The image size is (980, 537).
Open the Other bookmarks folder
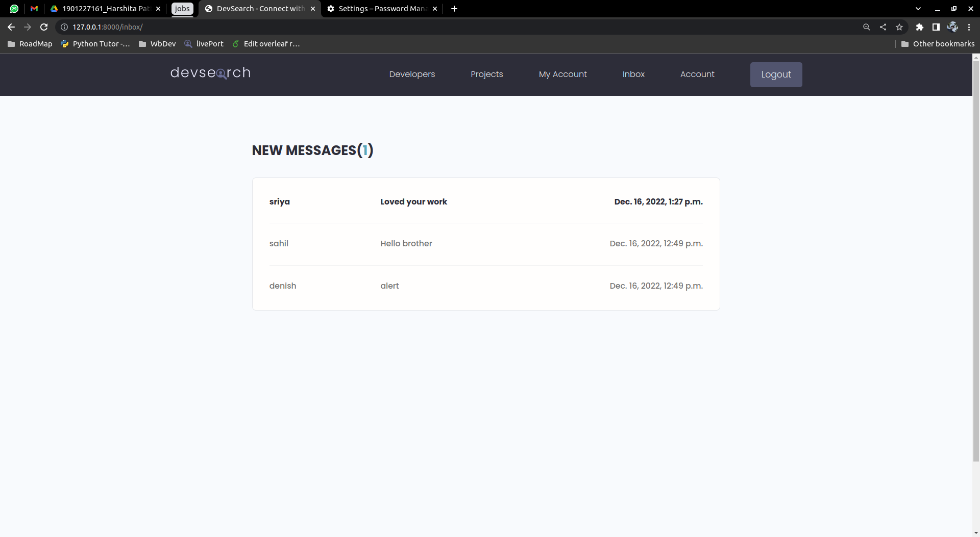pos(938,44)
